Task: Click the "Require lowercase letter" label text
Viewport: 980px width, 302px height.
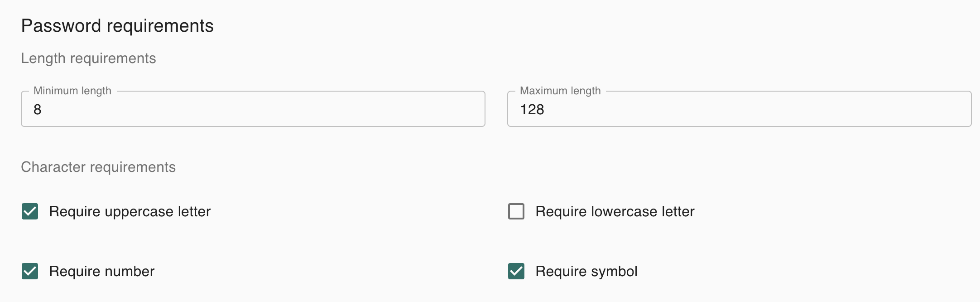Action: tap(615, 212)
